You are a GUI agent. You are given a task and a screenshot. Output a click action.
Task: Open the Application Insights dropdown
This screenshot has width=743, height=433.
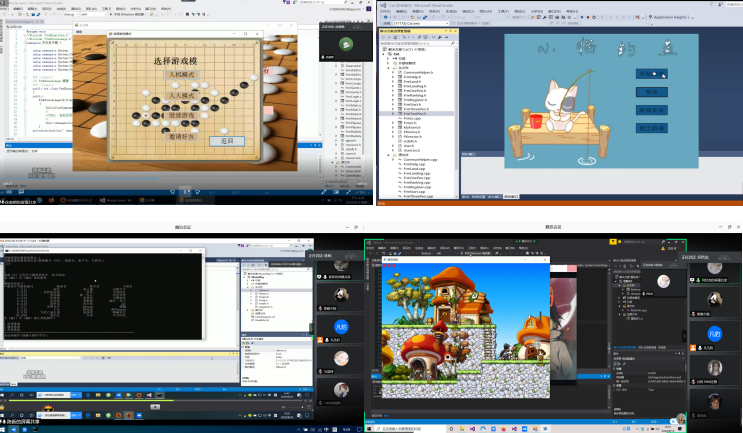point(670,17)
